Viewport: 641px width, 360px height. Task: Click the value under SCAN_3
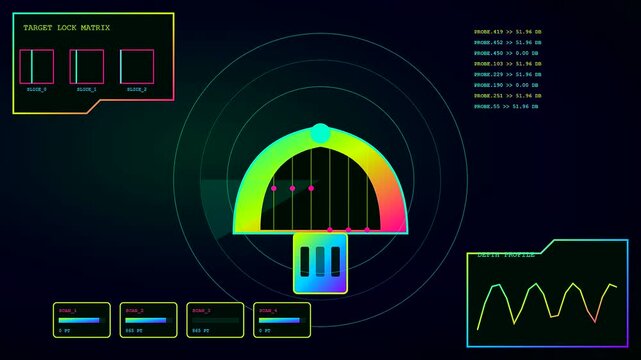point(200,331)
